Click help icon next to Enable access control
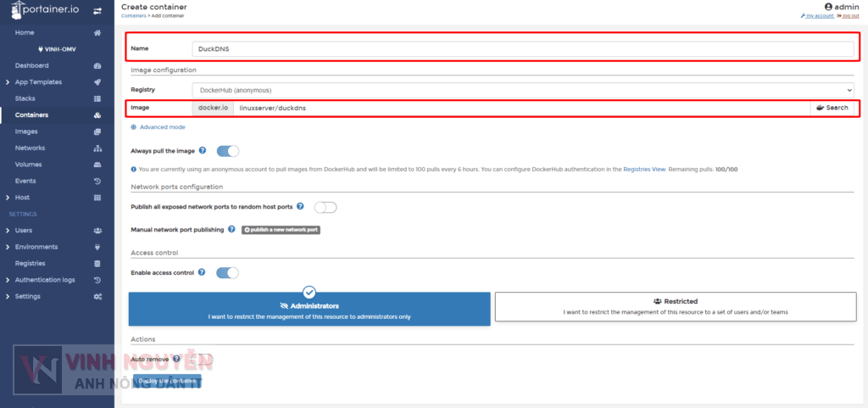 [202, 272]
